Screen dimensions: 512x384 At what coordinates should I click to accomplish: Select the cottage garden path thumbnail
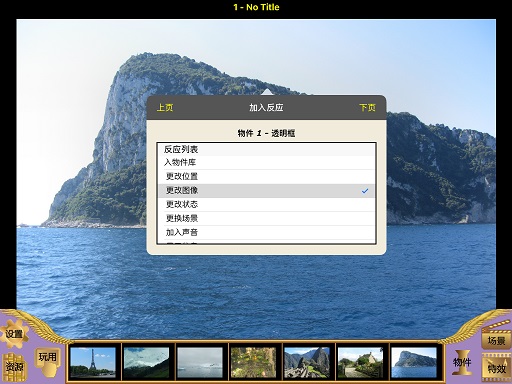click(360, 362)
